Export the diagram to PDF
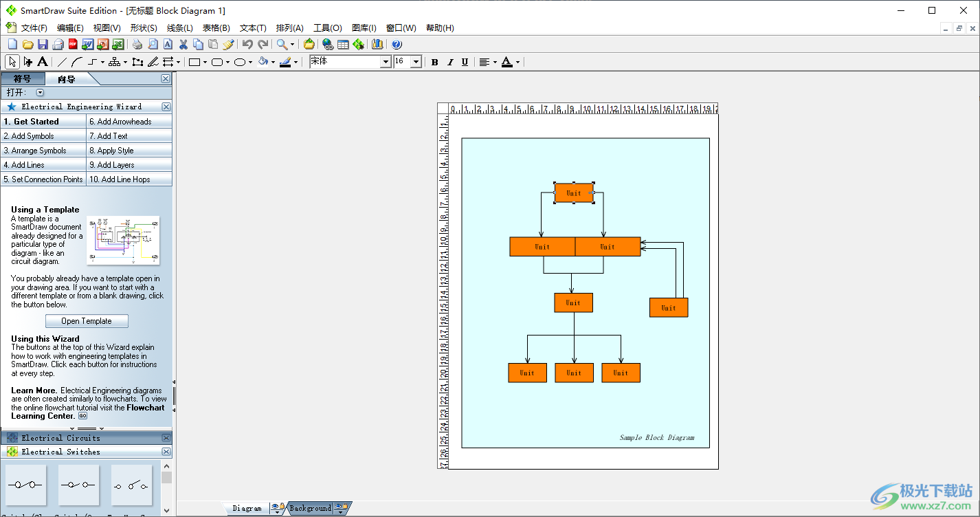 tap(73, 44)
